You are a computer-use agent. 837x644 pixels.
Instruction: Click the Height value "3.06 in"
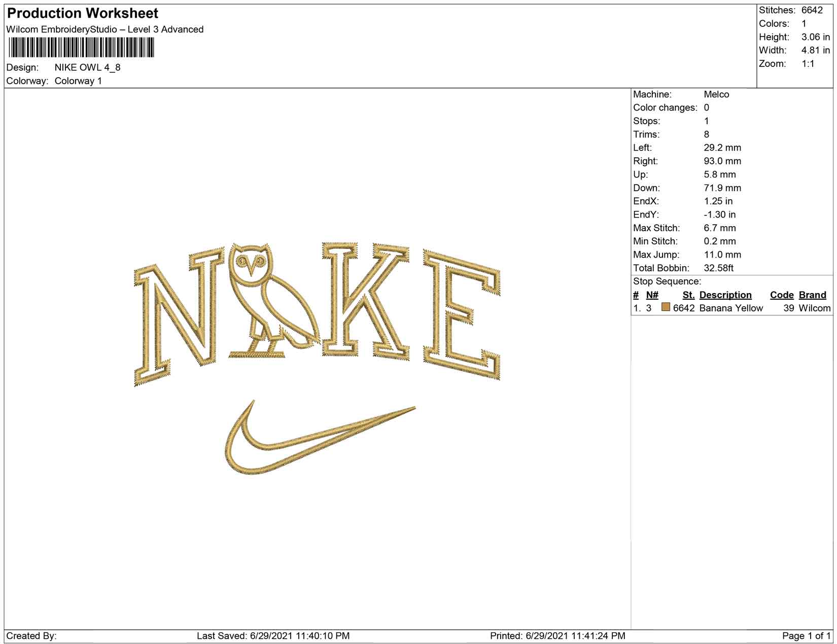pyautogui.click(x=816, y=37)
